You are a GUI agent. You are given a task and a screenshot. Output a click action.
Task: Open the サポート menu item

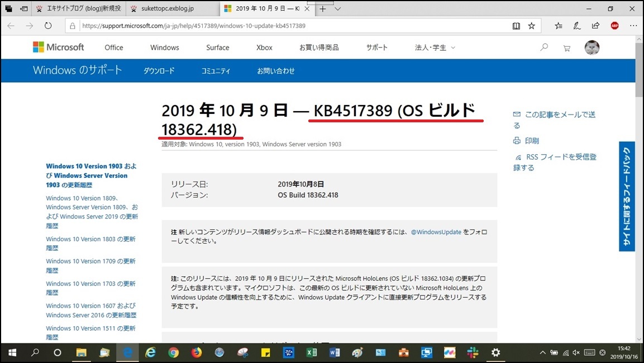coord(377,47)
